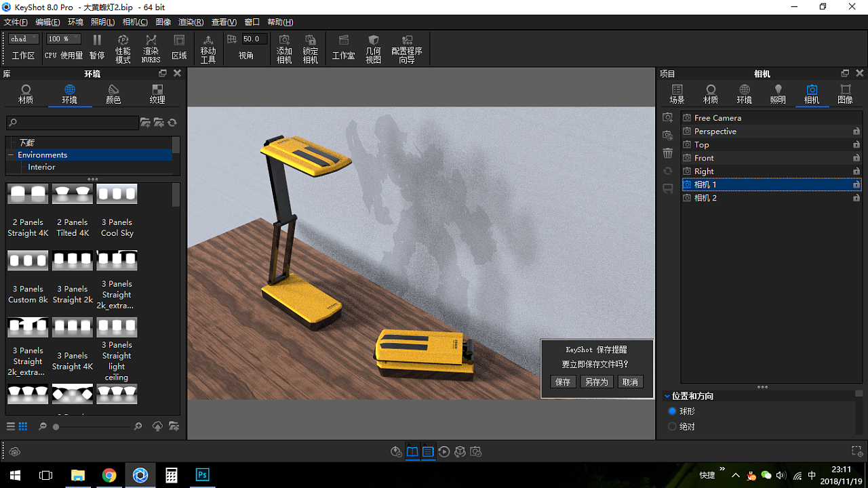This screenshot has width=868, height=488.
Task: Switch to the 颜色 tab in Library
Action: [113, 94]
